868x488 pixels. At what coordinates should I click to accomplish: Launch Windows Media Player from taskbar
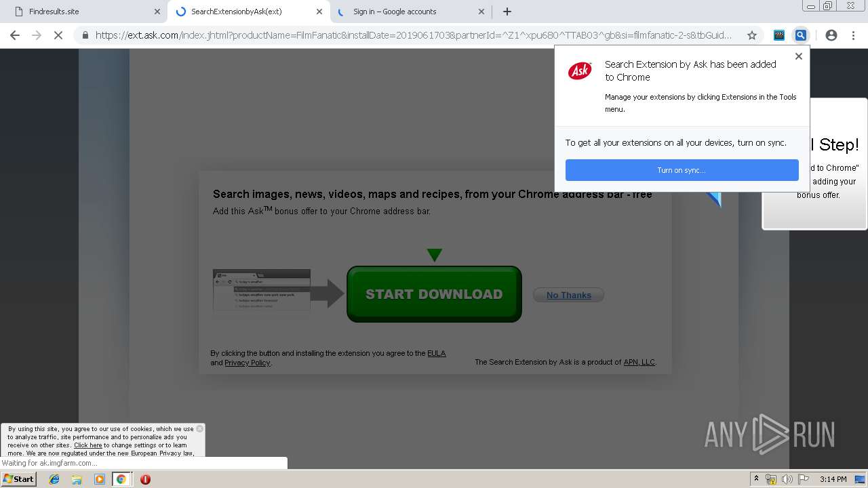tap(99, 479)
